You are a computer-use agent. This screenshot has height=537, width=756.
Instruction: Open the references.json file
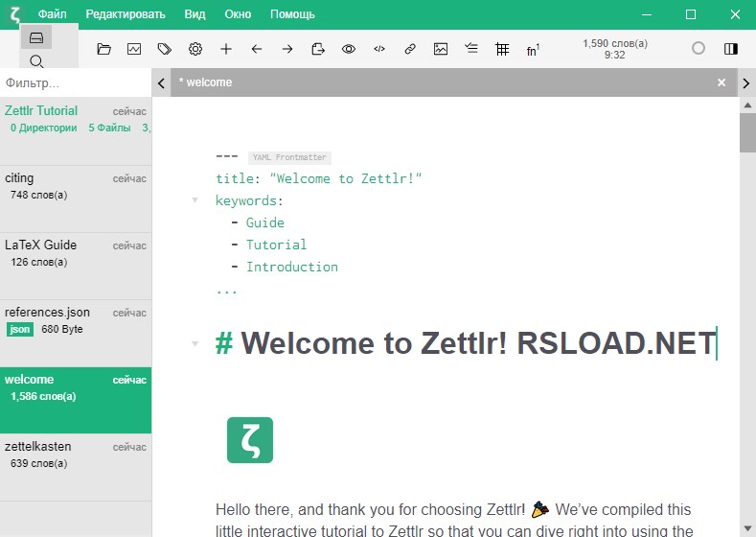[76, 334]
